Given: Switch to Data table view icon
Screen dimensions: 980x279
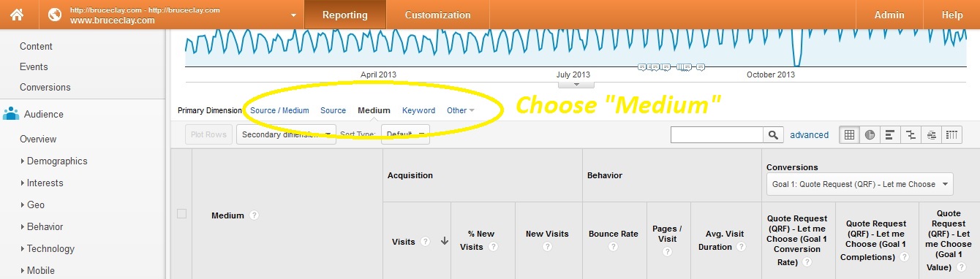Looking at the screenshot, I should tap(849, 134).
